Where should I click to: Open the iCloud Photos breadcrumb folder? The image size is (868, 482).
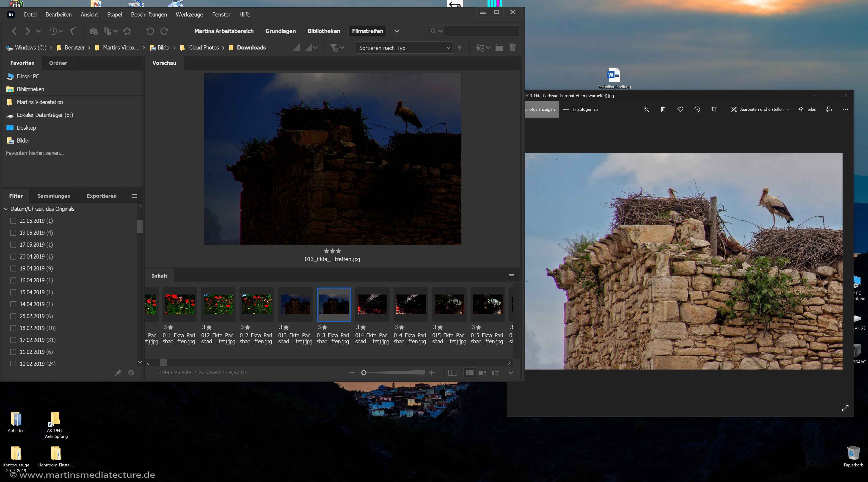[203, 47]
